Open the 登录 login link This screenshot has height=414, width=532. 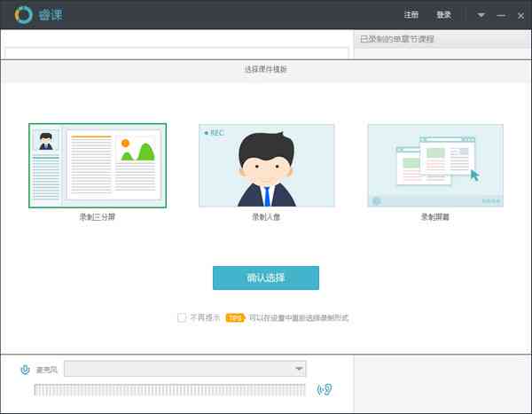pos(443,14)
